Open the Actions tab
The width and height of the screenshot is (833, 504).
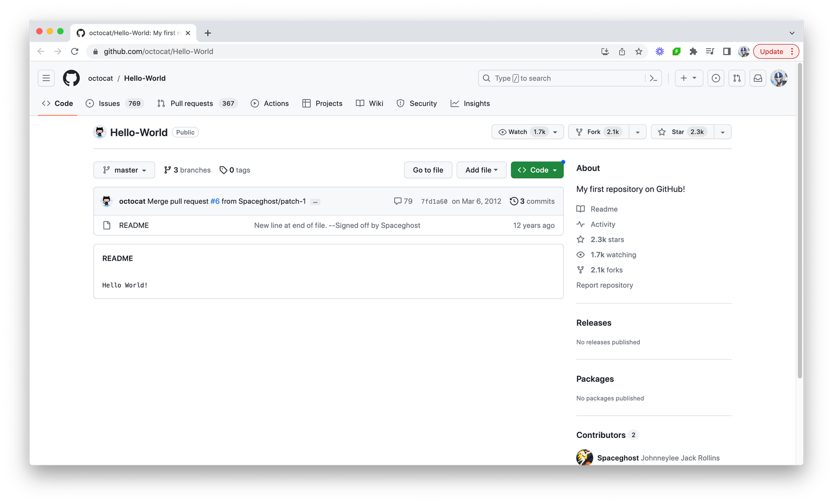(270, 104)
